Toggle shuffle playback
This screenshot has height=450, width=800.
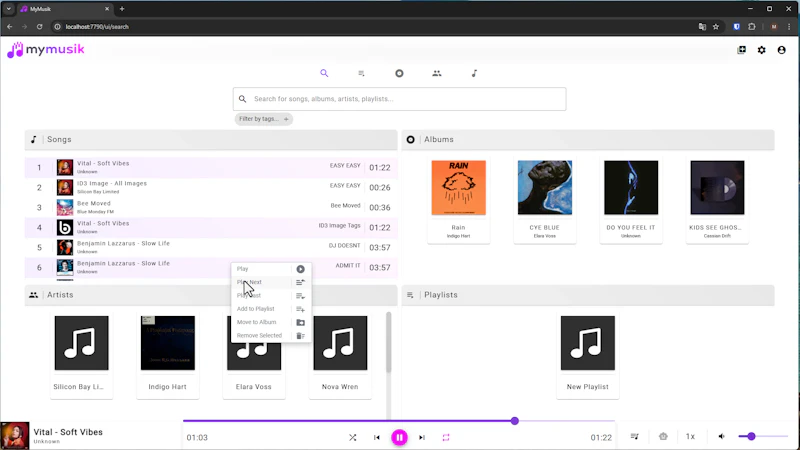coord(353,437)
